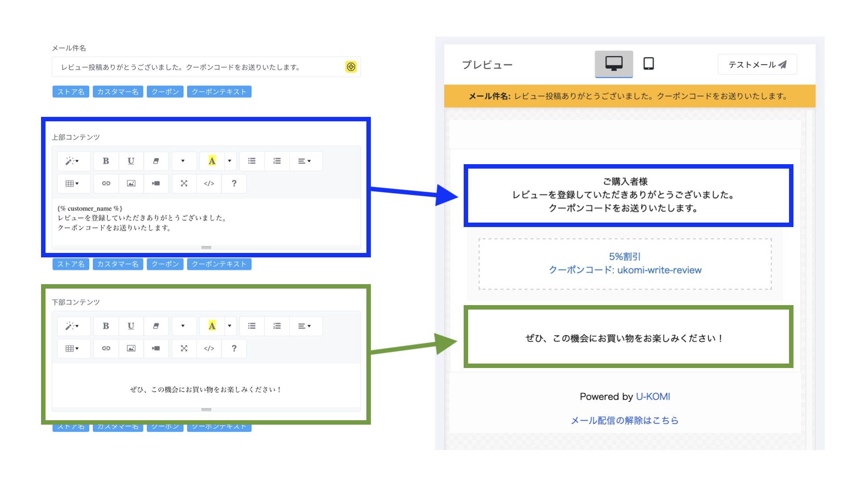This screenshot has width=868, height=488.
Task: Apply yellow highlight color in the lower editor
Action: (212, 326)
